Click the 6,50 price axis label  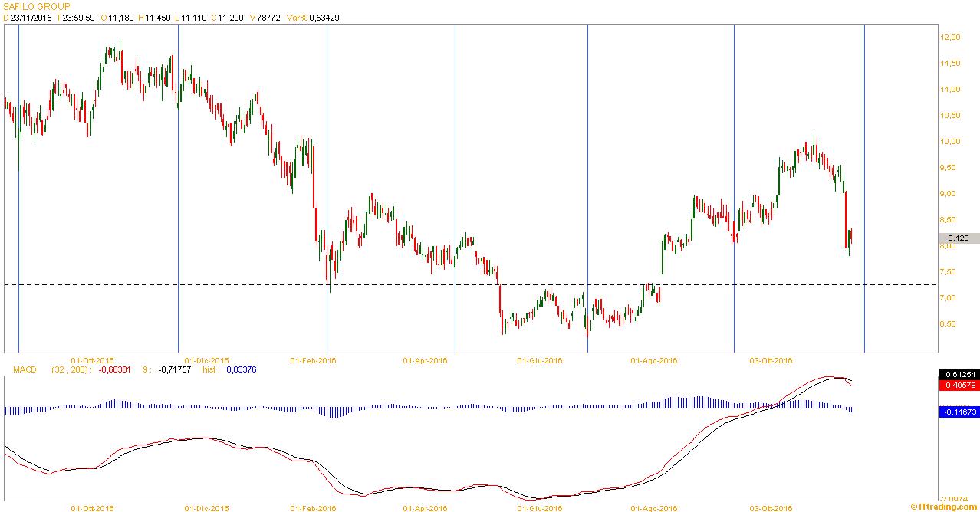[950, 324]
